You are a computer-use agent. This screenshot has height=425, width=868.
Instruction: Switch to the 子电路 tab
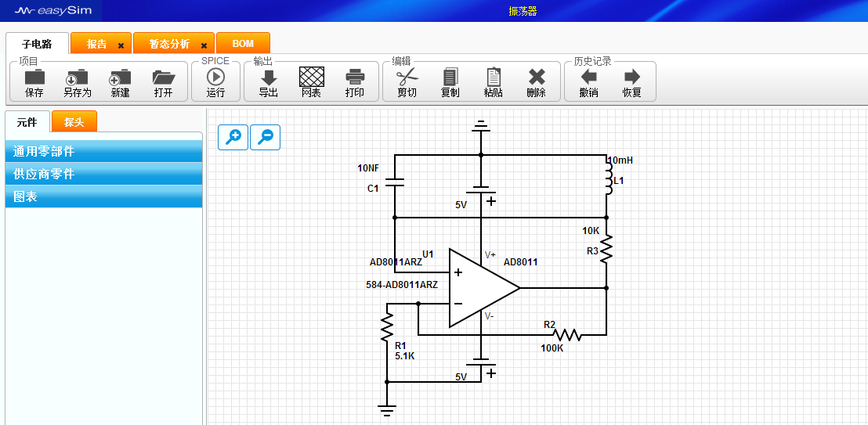coord(37,45)
